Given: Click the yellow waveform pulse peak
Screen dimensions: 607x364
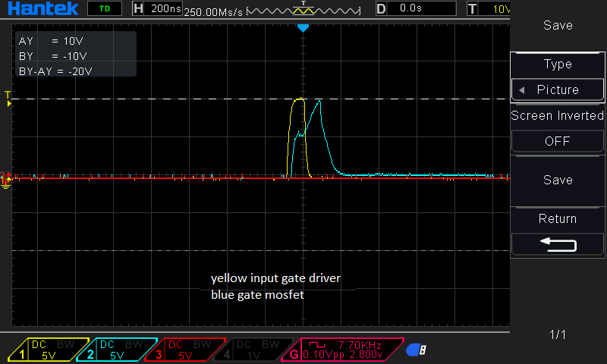Looking at the screenshot, I should (299, 99).
